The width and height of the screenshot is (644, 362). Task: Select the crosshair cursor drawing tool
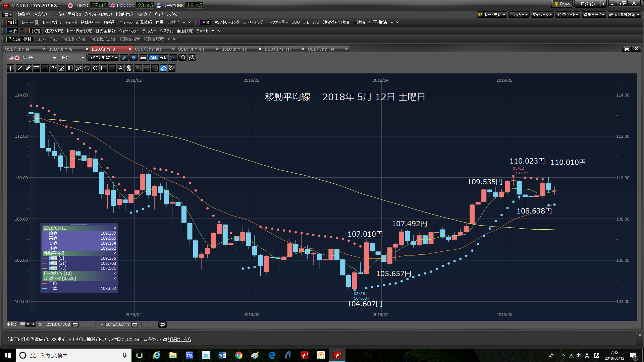click(x=11, y=68)
